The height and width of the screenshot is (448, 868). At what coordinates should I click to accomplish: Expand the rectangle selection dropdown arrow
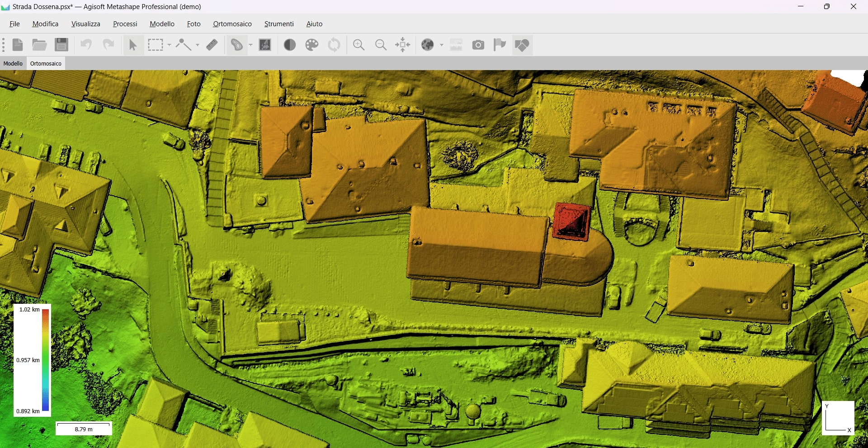170,45
